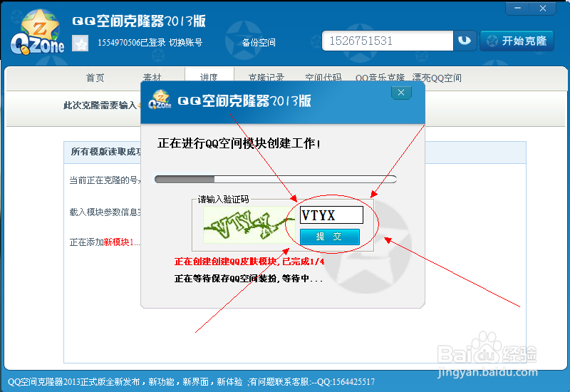The width and height of the screenshot is (570, 392).
Task: Open the QQ音乐克隆 music clone tab
Action: pos(380,78)
